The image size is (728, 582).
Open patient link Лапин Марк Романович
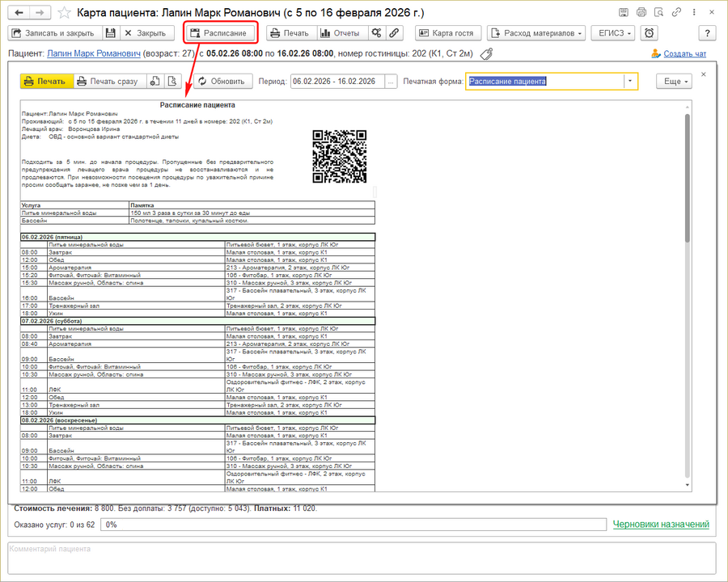click(93, 54)
